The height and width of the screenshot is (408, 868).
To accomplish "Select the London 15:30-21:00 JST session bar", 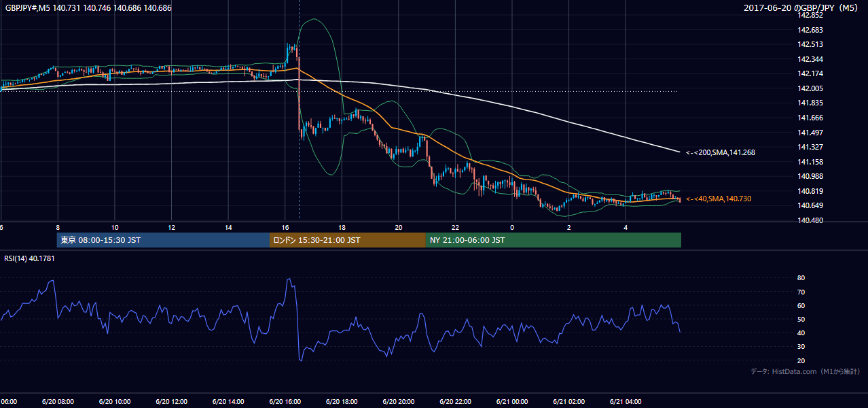I will click(x=348, y=240).
